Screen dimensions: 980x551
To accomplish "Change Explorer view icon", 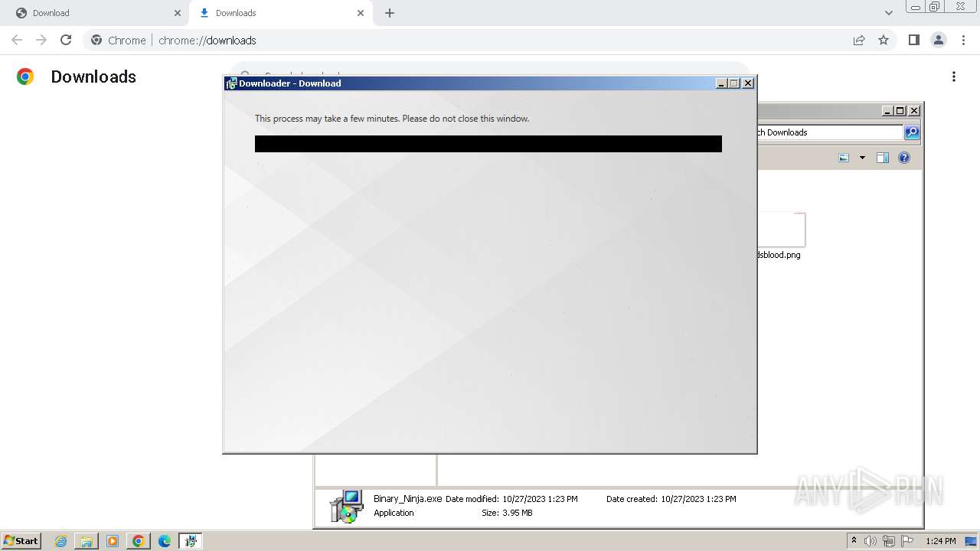I will pyautogui.click(x=844, y=158).
